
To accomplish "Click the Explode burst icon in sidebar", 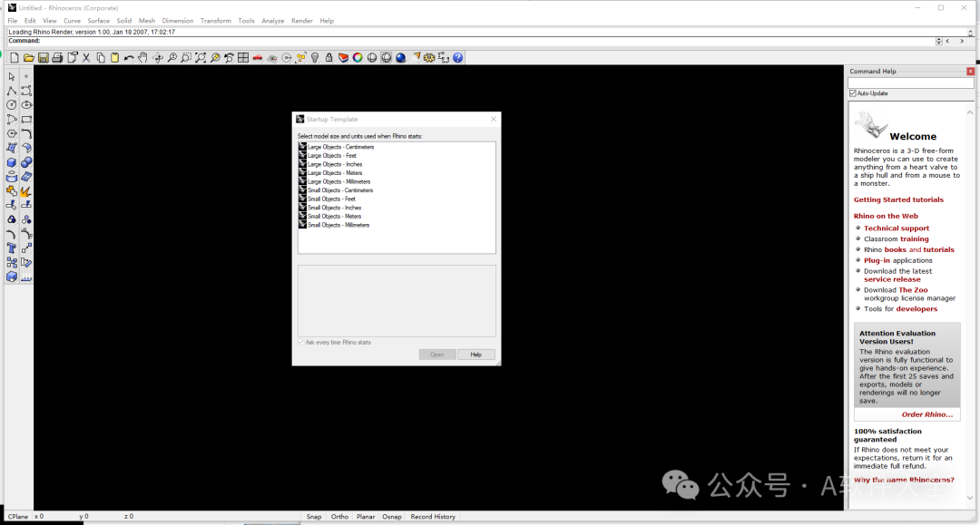I will point(26,191).
